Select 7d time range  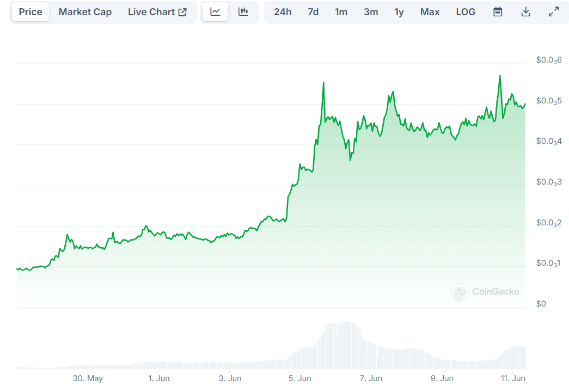(x=313, y=12)
